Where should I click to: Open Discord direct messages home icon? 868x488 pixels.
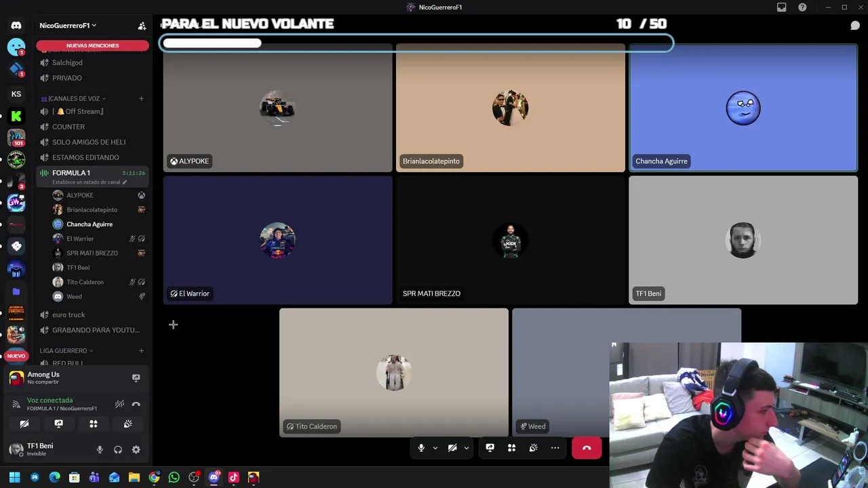tap(16, 26)
